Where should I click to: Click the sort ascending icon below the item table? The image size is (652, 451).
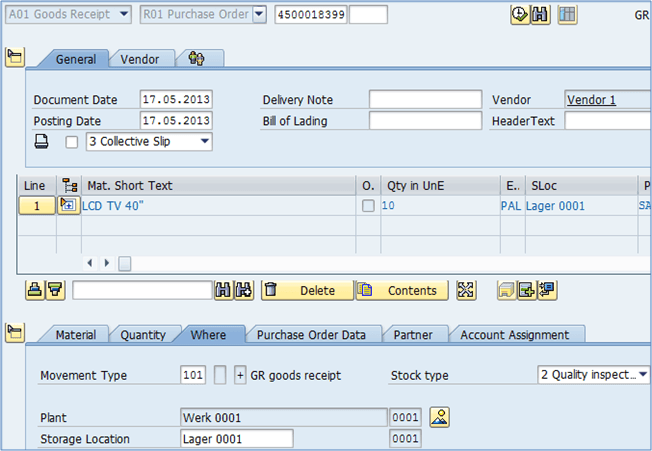click(x=35, y=290)
